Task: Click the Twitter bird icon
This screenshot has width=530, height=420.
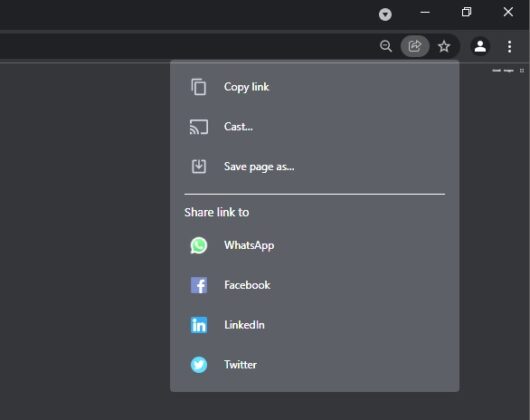Action: [x=199, y=365]
